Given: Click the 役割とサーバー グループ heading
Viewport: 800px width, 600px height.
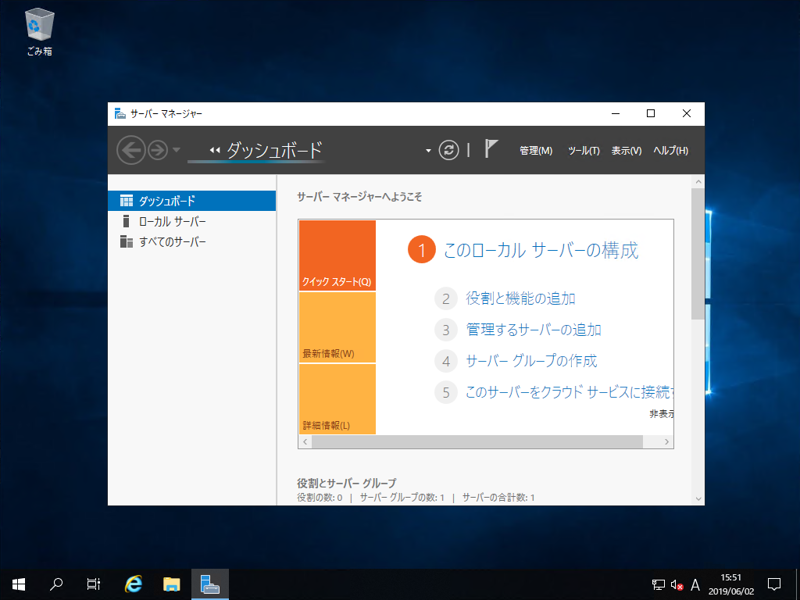Looking at the screenshot, I should pos(346,483).
